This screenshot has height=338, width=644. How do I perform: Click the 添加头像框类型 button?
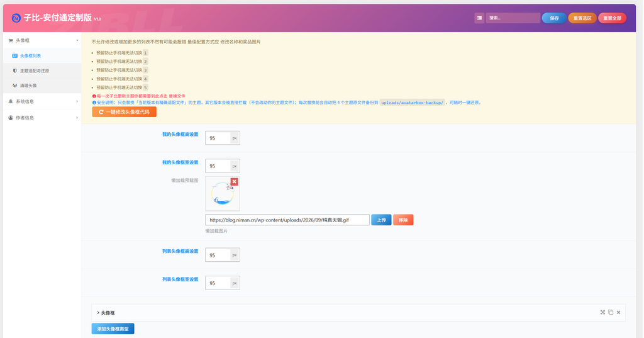[x=113, y=329]
